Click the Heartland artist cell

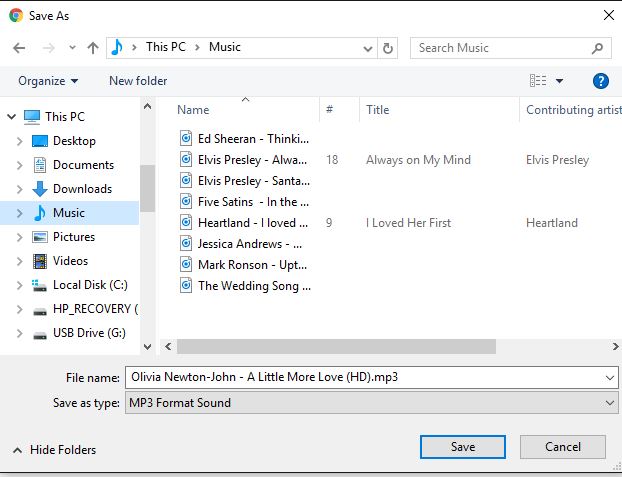pyautogui.click(x=552, y=223)
